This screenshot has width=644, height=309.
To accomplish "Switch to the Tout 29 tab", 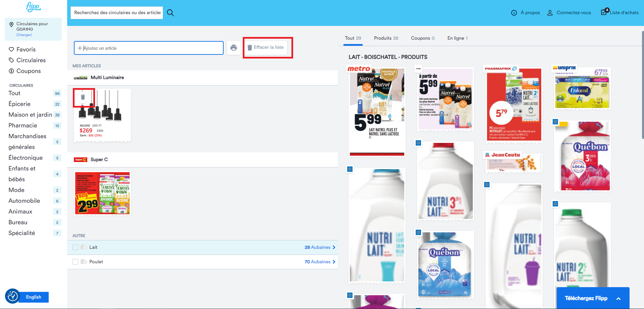I will 353,38.
